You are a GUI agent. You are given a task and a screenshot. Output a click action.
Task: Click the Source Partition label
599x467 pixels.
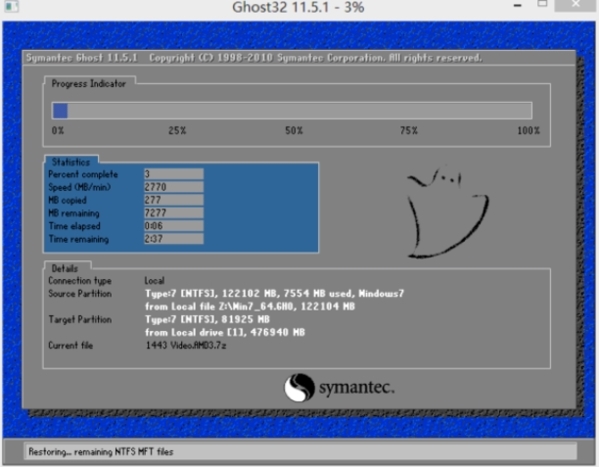[80, 293]
